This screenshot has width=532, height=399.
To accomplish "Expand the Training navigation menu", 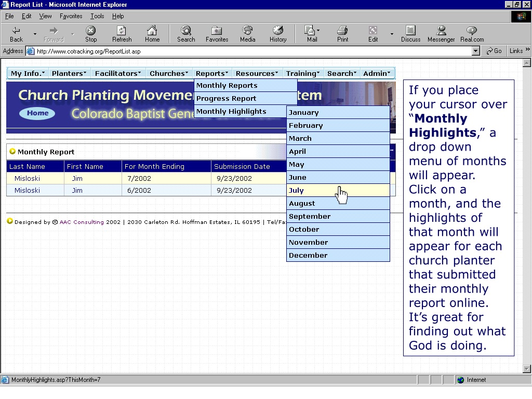I will point(303,73).
